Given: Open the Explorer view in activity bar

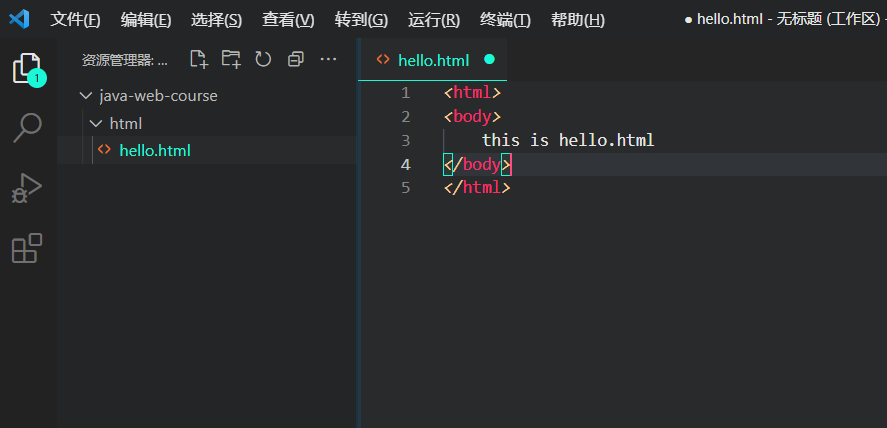Looking at the screenshot, I should point(27,68).
